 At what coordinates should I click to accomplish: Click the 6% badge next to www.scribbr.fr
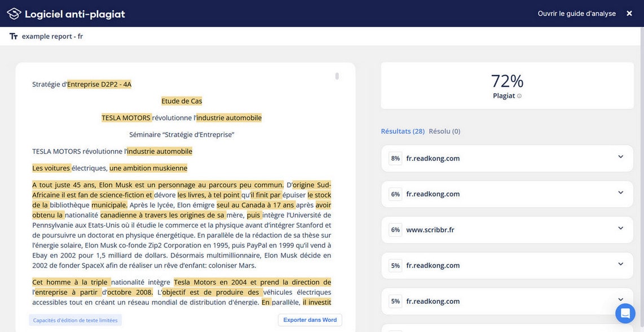click(395, 230)
